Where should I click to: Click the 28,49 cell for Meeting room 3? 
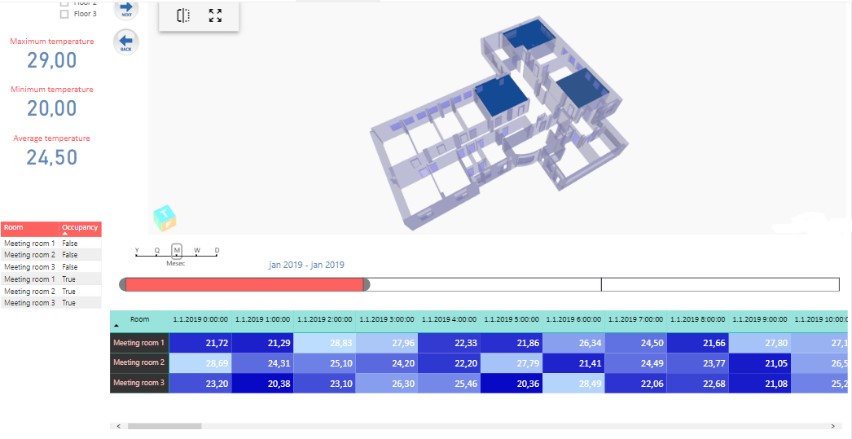coord(574,384)
